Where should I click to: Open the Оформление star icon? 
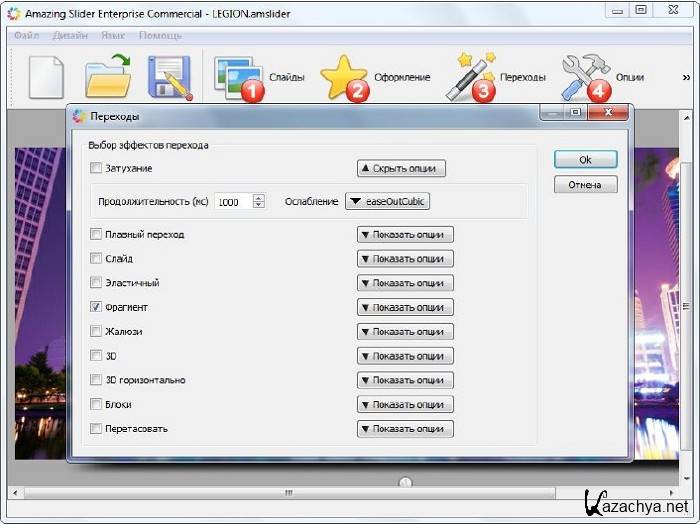(344, 77)
